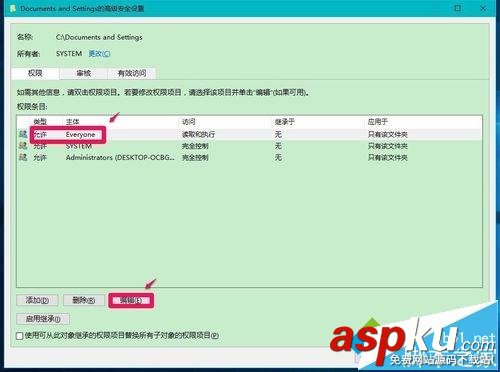The height and width of the screenshot is (372, 500).
Task: Click 读取和执行 in the Everyone row
Action: click(198, 134)
